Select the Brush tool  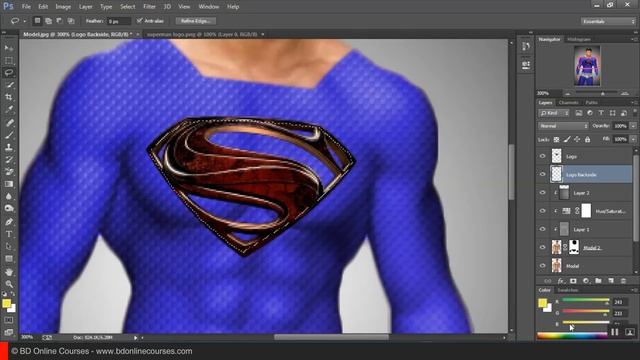point(9,135)
